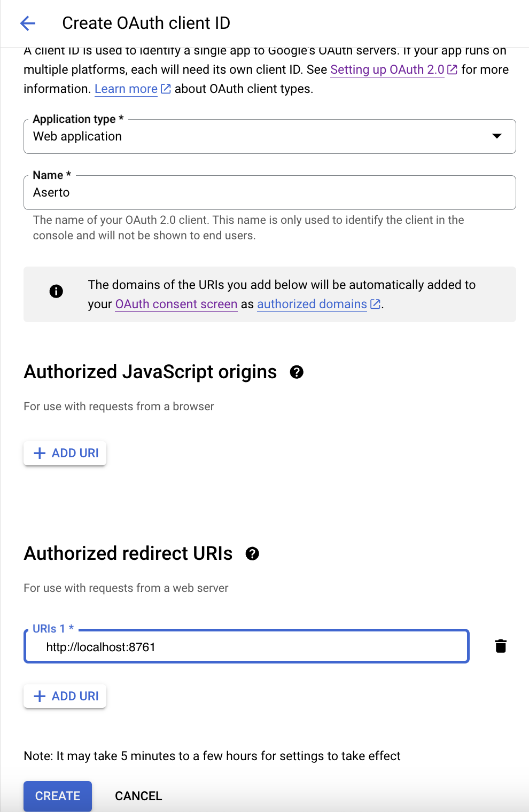Go back using the arrow icon

[x=27, y=23]
